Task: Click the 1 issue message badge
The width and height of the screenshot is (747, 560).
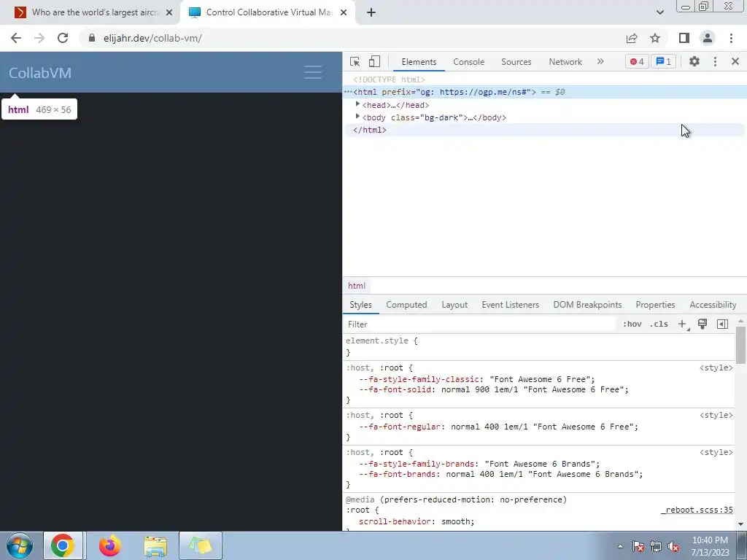Action: click(663, 61)
